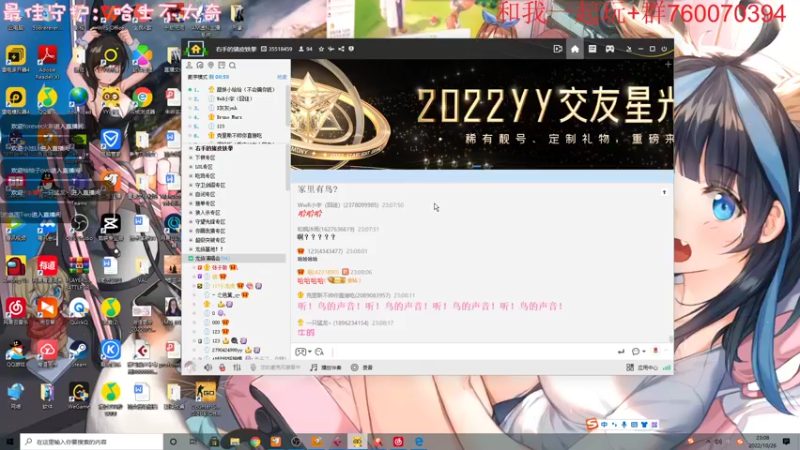Click the blue grab-mic link
Screen dimensions: 800x450
coord(282,77)
